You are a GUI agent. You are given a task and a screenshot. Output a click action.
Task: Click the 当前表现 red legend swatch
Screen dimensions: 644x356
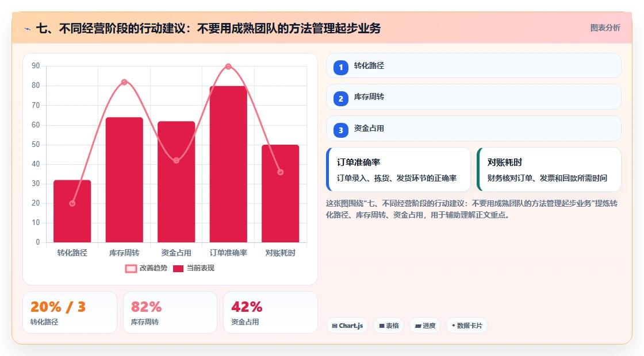click(178, 269)
